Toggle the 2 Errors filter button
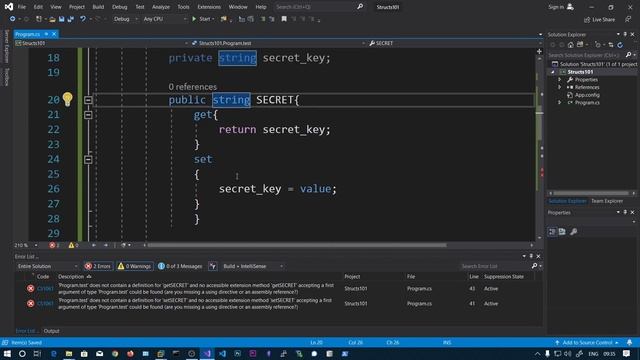Screen dimensions: 640x360 coord(98,267)
